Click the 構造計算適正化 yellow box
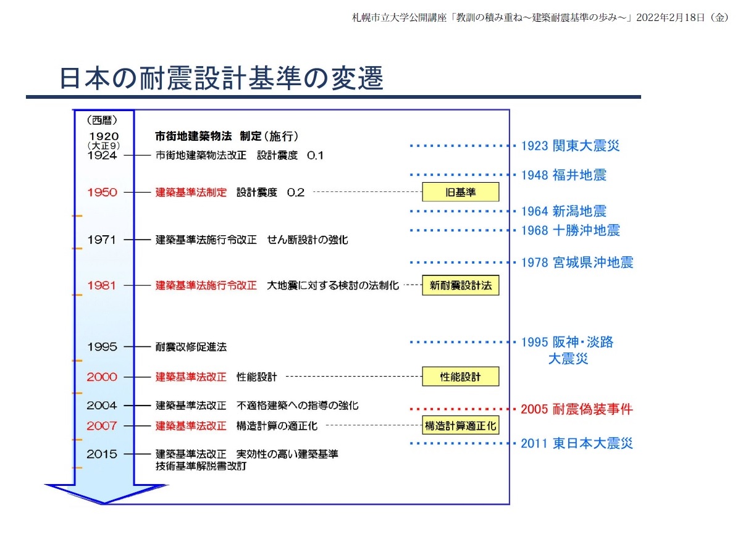This screenshot has width=743, height=560. [460, 426]
